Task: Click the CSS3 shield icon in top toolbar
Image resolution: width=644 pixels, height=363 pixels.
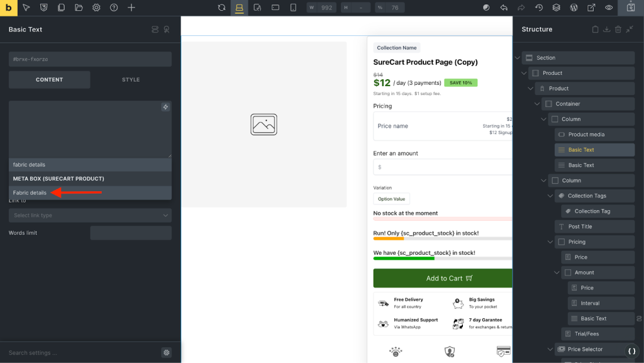Action: click(x=43, y=8)
